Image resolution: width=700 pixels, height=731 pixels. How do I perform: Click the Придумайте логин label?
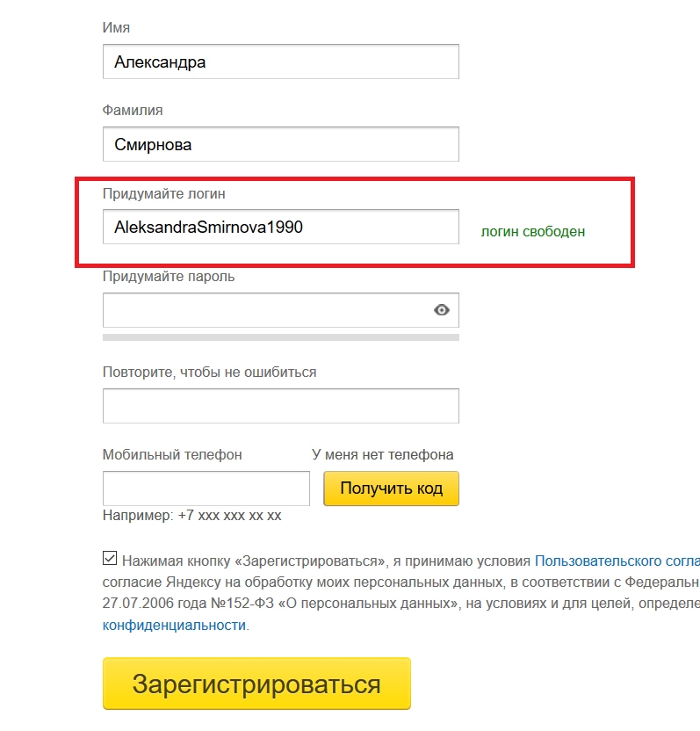point(164,193)
